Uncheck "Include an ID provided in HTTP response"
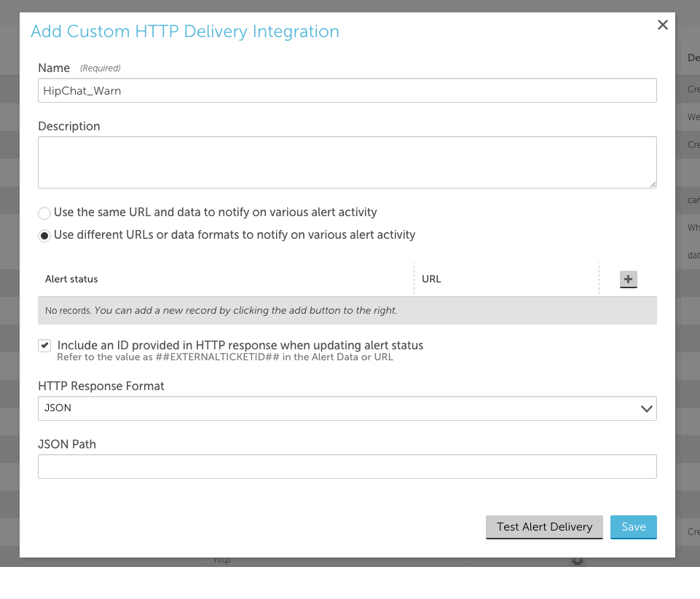Viewport: 700px width, 599px height. point(44,345)
